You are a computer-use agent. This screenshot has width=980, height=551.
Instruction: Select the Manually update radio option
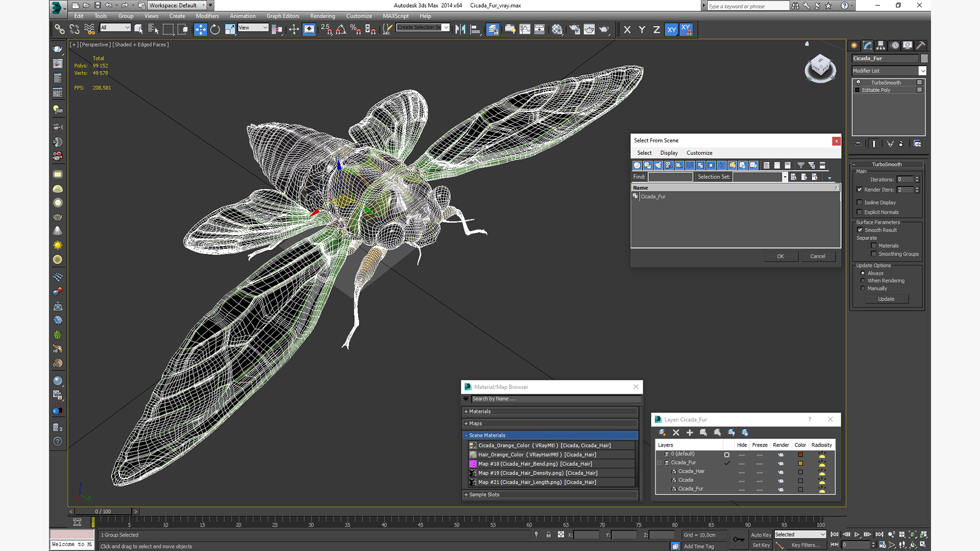point(863,288)
